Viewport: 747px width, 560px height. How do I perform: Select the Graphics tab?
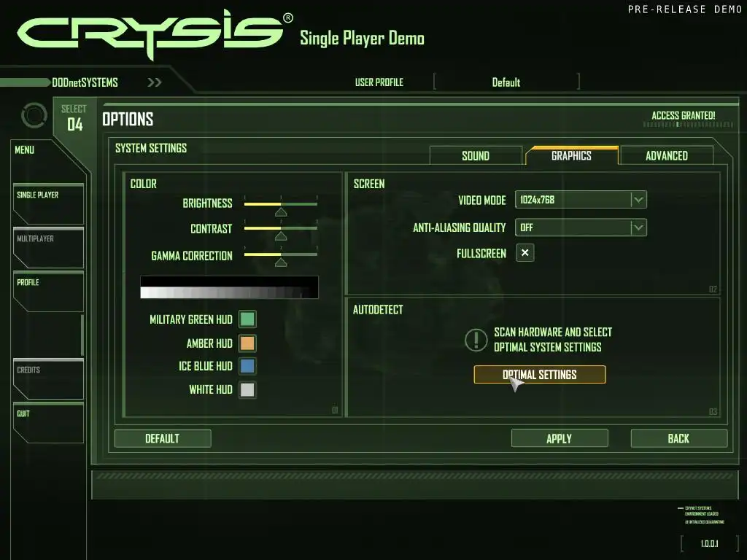tap(571, 156)
